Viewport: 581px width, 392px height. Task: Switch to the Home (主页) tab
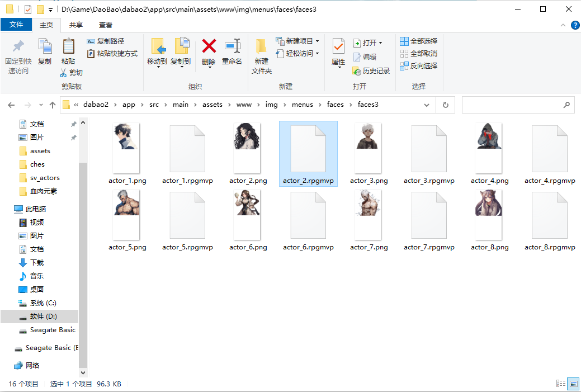click(x=46, y=25)
